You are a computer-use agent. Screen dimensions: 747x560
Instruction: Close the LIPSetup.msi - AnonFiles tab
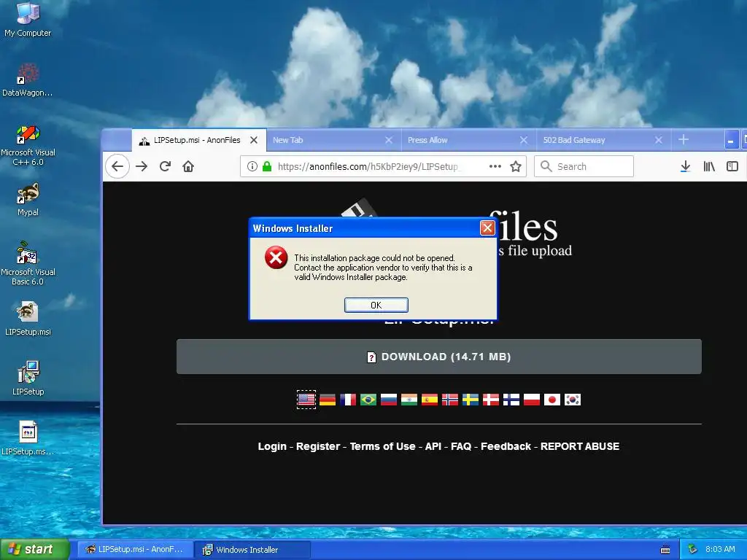tap(254, 140)
